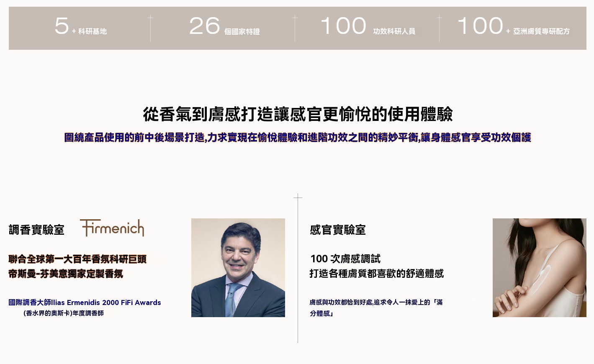Viewport: 594px width, 364px height.
Task: Open the woman applying cream photo
Action: coord(540,268)
